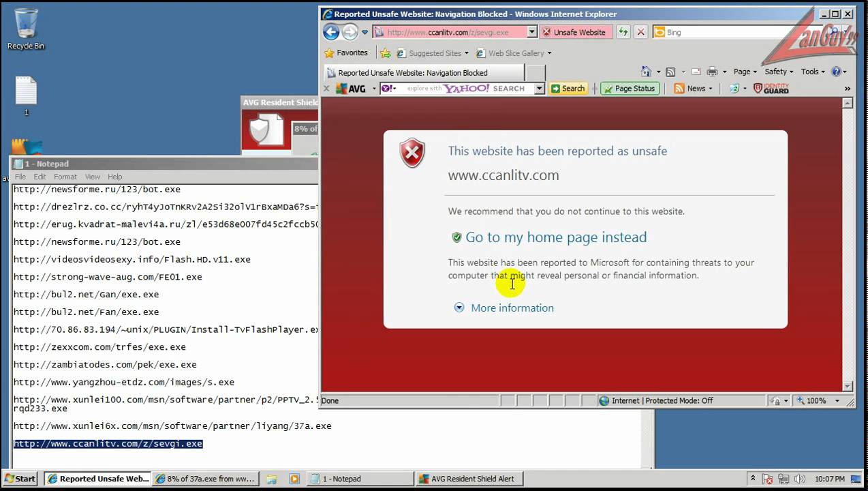
Task: Click the IE vertical scrollbar down arrow
Action: click(848, 386)
